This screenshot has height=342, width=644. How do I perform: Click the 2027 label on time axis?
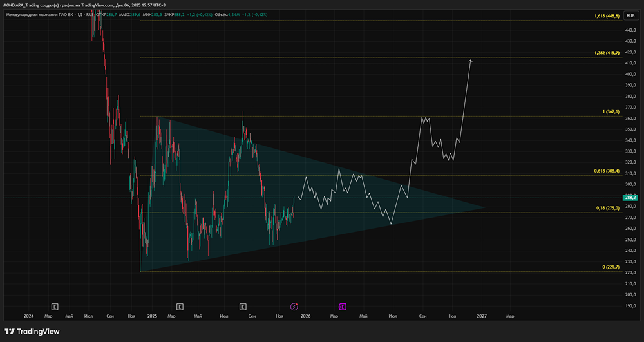482,316
